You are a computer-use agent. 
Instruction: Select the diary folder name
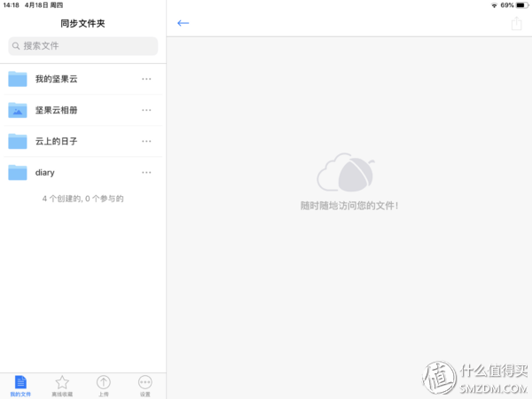point(45,172)
